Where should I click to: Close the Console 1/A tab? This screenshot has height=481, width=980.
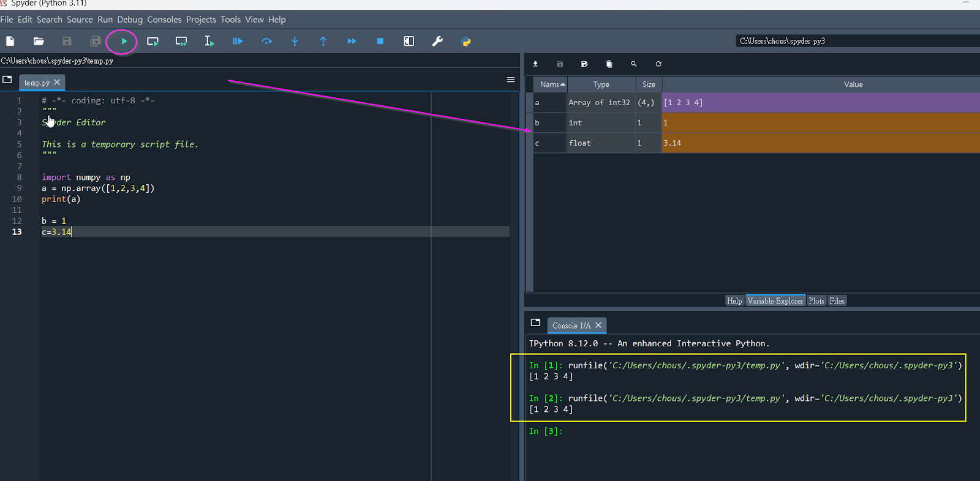pos(598,325)
